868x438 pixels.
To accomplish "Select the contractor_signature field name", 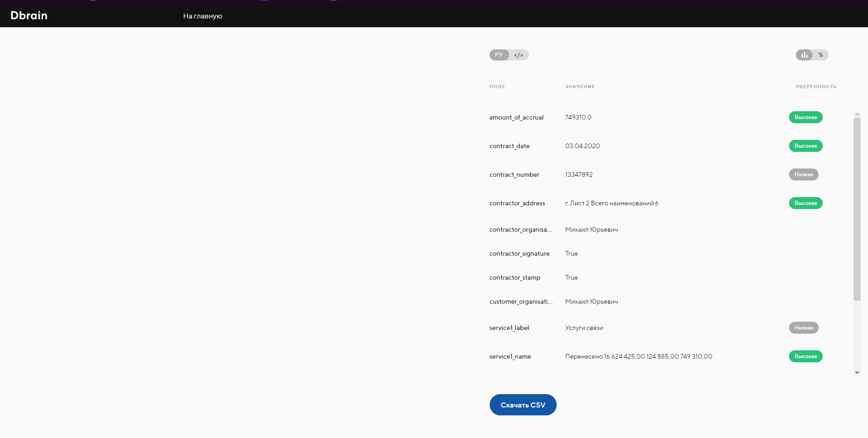I will [x=520, y=254].
